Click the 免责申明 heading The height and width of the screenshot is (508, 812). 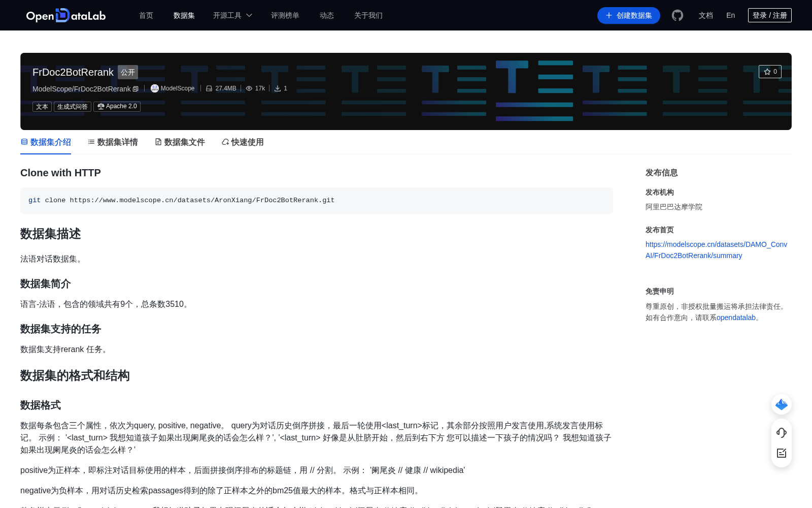660,291
